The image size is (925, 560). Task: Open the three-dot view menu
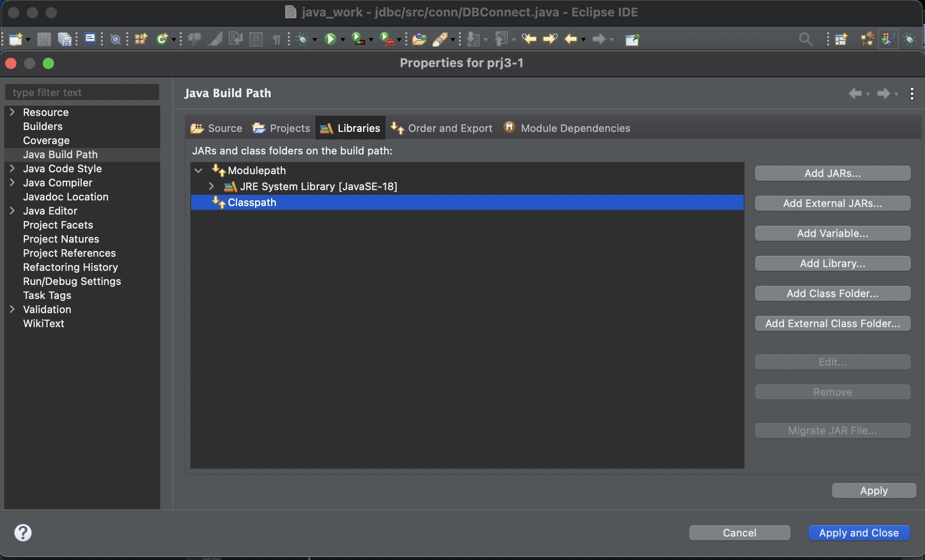912,93
